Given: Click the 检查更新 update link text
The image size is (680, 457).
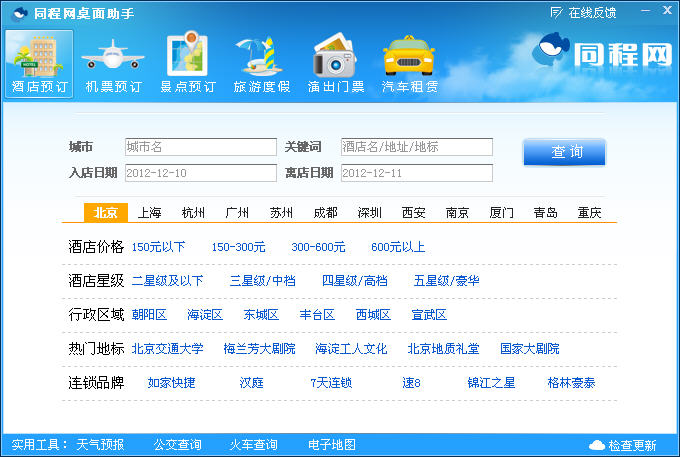Looking at the screenshot, I should [632, 445].
